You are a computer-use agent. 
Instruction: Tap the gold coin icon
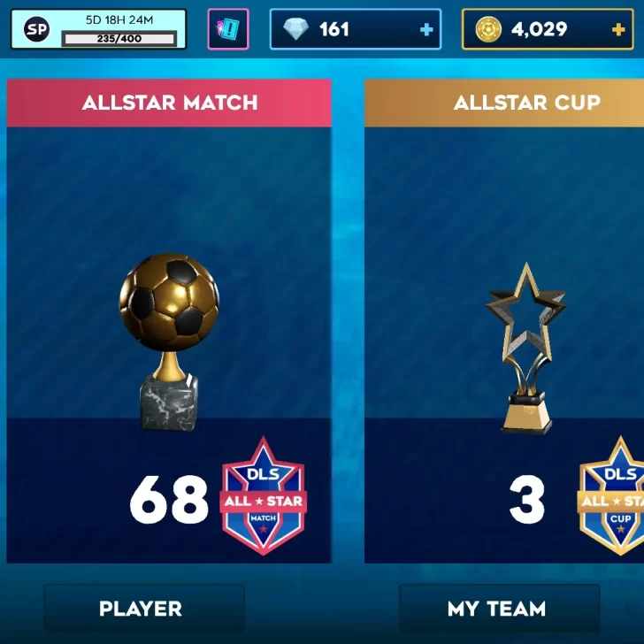(x=488, y=29)
